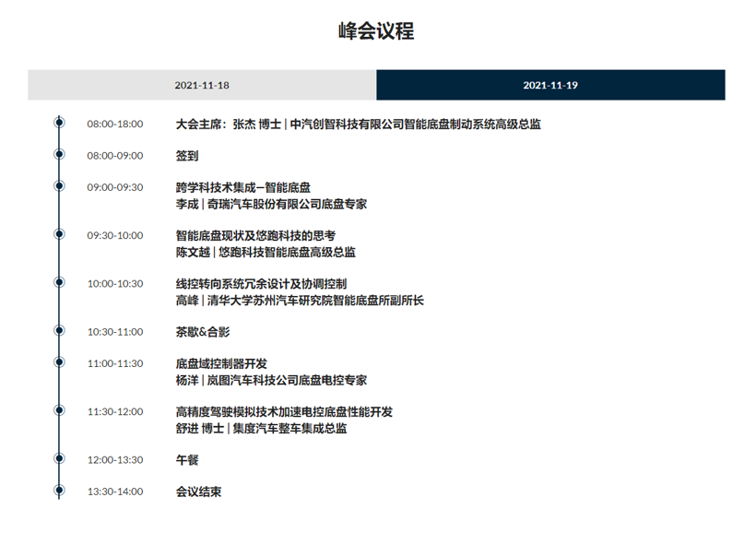756x533 pixels.
Task: Click timeline dot for 10:00-10:30 talk
Action: [59, 282]
